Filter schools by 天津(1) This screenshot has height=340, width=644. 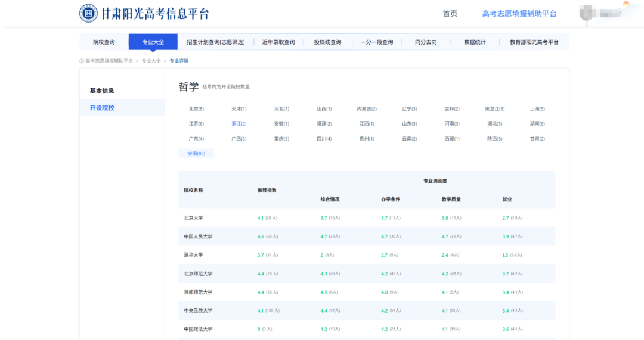[x=239, y=109]
